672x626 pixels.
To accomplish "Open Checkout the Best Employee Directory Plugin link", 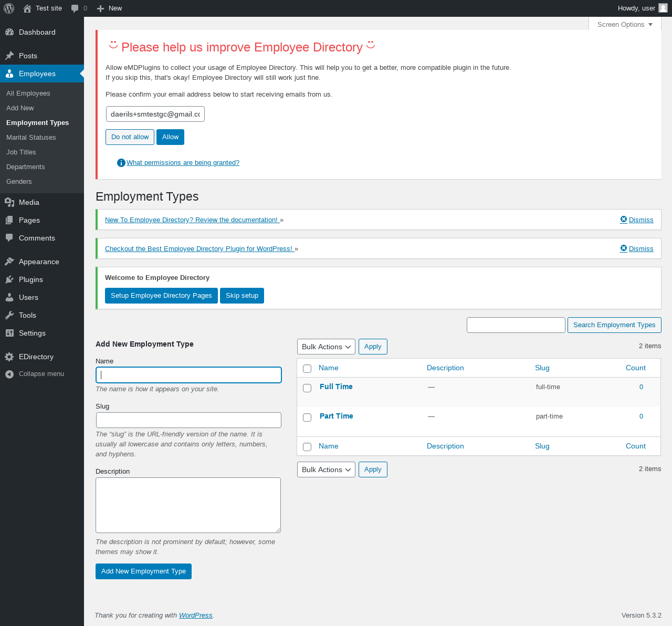I will 199,249.
